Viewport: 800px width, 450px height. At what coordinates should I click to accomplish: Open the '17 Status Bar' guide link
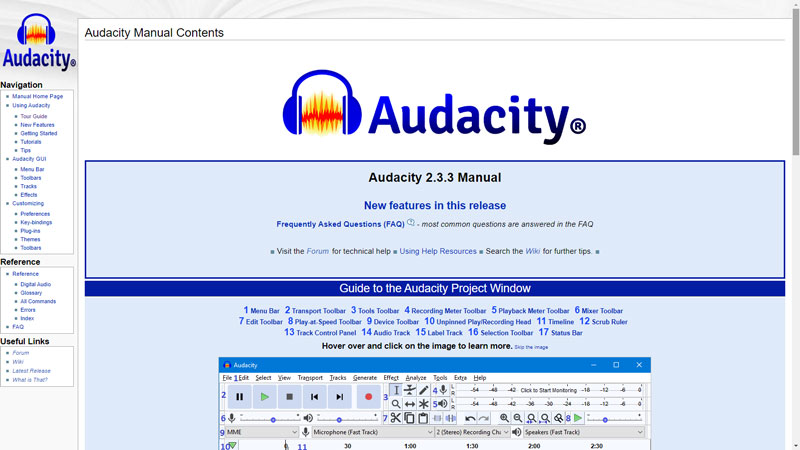(x=560, y=333)
